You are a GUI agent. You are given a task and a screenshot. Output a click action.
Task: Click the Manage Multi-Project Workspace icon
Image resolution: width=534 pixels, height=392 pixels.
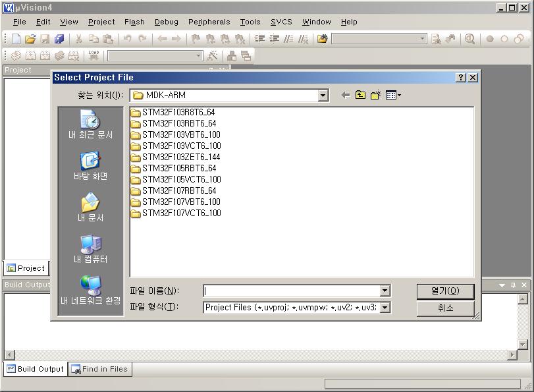tap(246, 55)
